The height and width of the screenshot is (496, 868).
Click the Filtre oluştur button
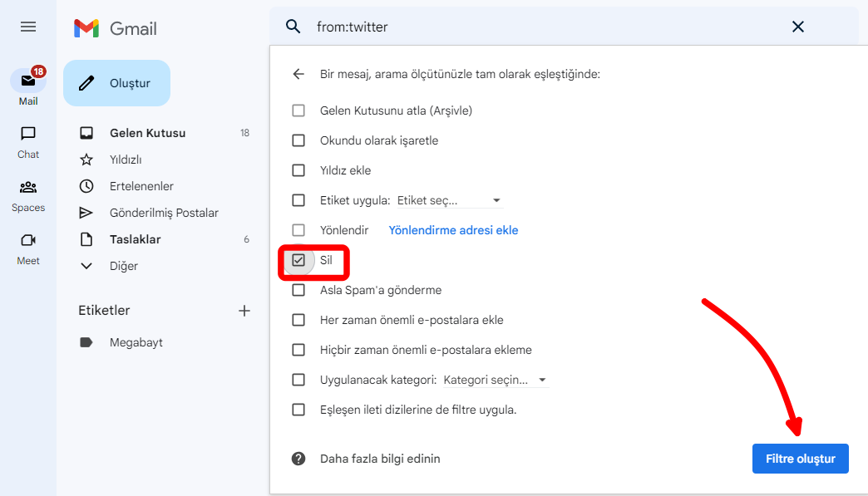click(x=800, y=459)
